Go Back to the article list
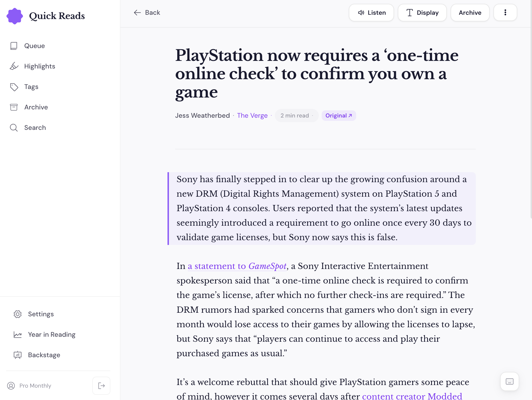This screenshot has width=532, height=400. (147, 13)
